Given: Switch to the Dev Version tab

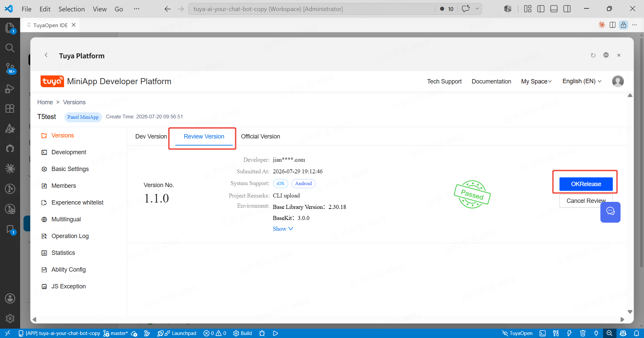Looking at the screenshot, I should (x=151, y=136).
